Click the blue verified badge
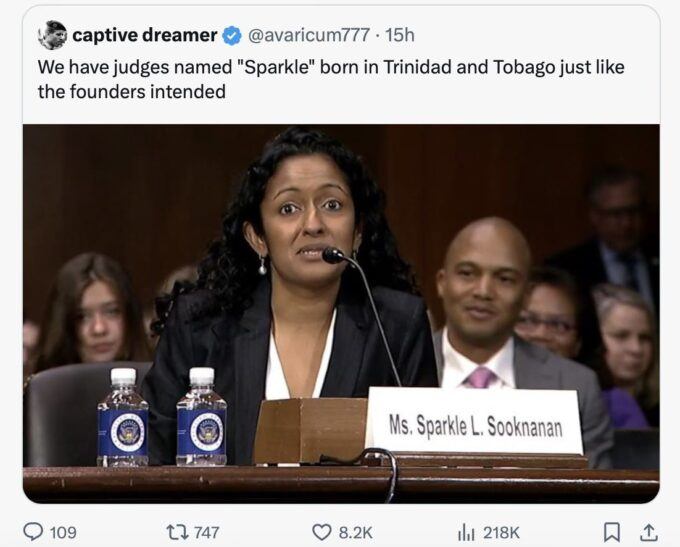Screen dimensions: 680x547 point(232,36)
